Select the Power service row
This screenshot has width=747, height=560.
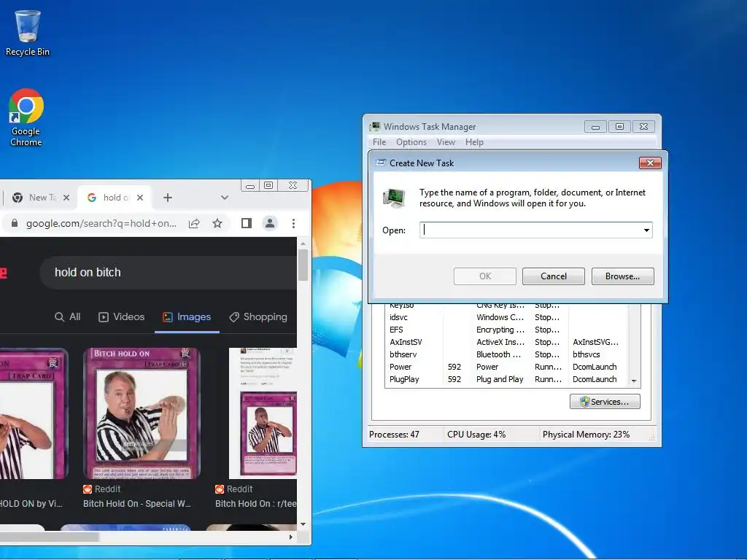(x=507, y=367)
